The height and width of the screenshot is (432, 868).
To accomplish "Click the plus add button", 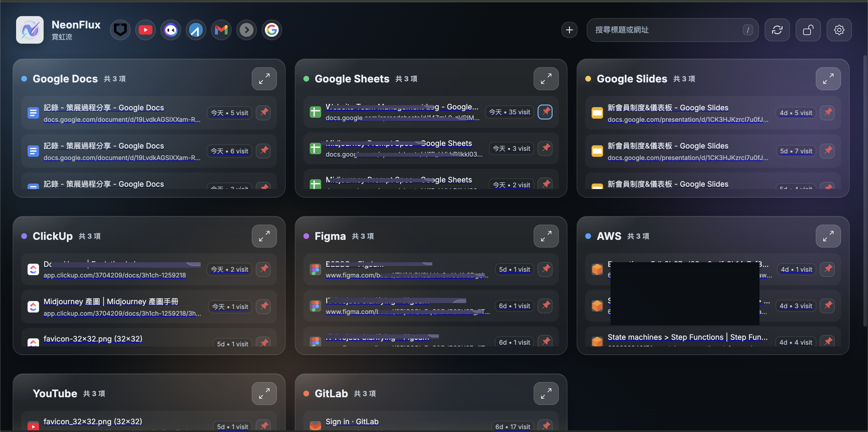I will [x=569, y=30].
